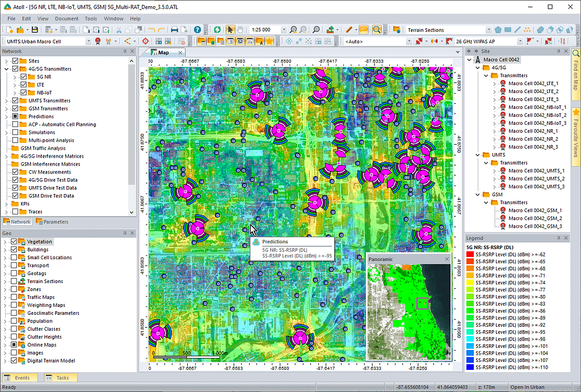Uncheck the Vegetation layer checkbox

[14, 242]
